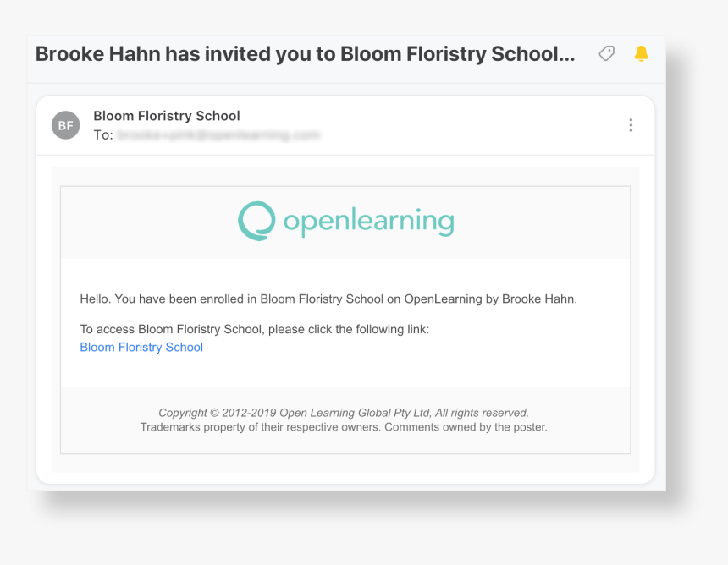Screen dimensions: 728x565
Task: Click the blurred recipient email address
Action: 218,135
